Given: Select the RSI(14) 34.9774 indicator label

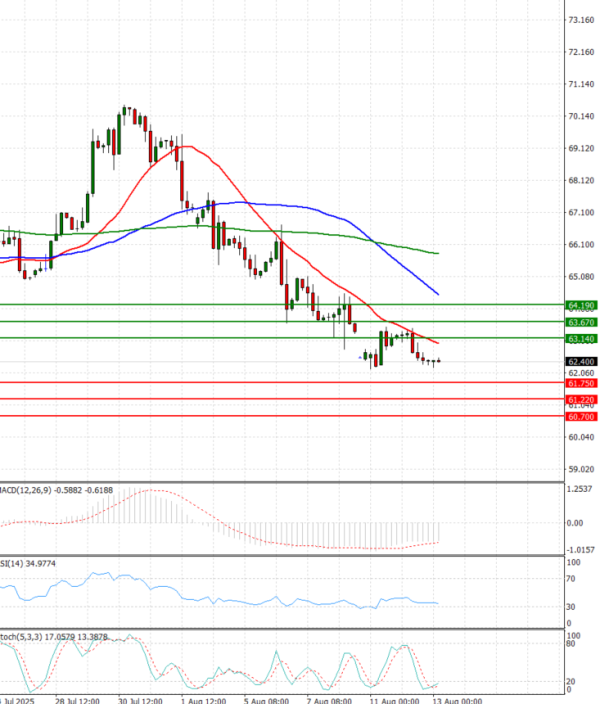Looking at the screenshot, I should click(x=28, y=563).
